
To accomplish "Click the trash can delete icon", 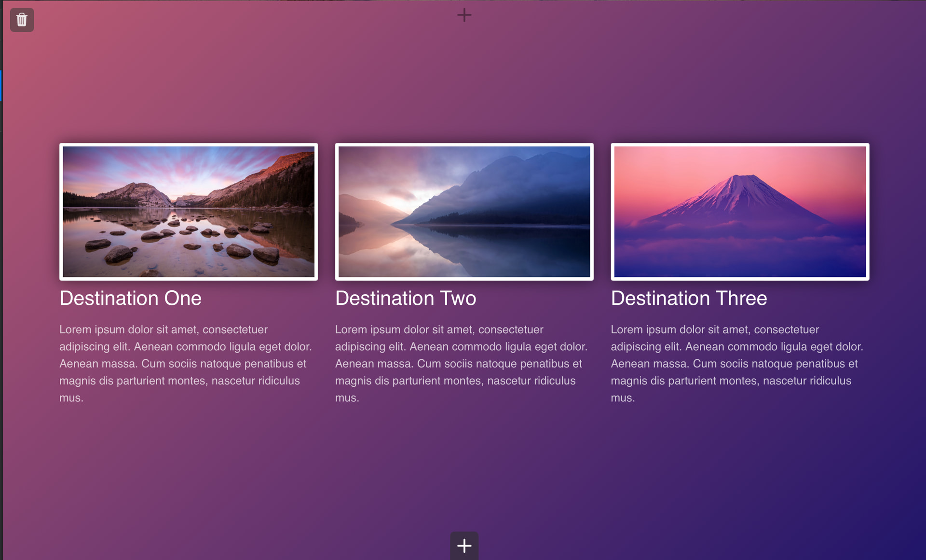I will point(22,20).
